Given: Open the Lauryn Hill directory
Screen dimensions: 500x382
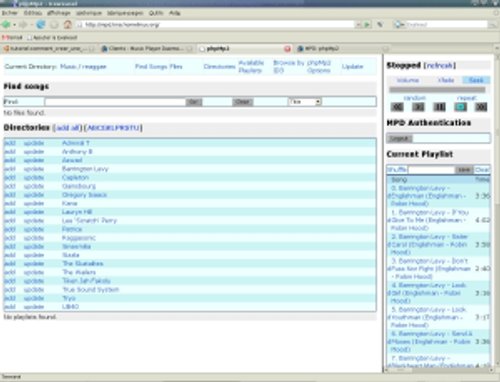Looking at the screenshot, I should pos(77,212).
